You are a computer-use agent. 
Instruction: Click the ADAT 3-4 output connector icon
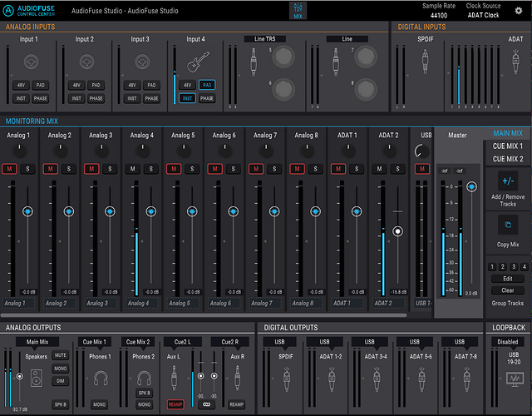click(377, 379)
